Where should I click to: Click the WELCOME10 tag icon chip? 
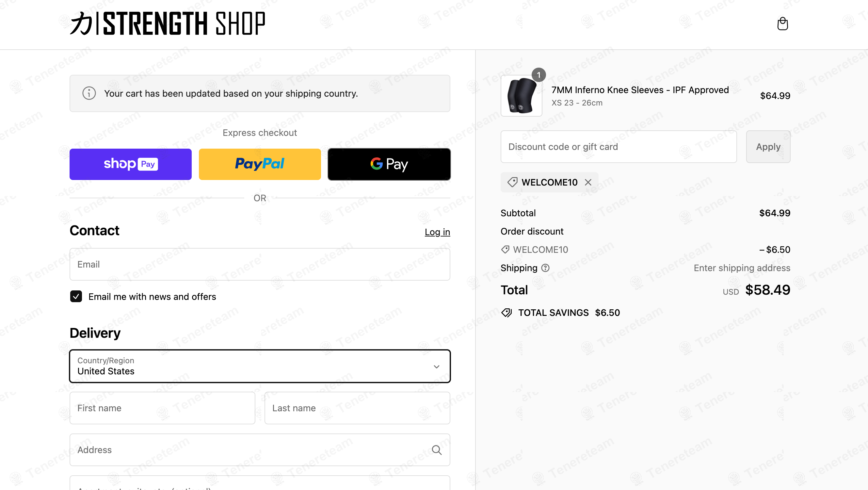click(x=512, y=182)
